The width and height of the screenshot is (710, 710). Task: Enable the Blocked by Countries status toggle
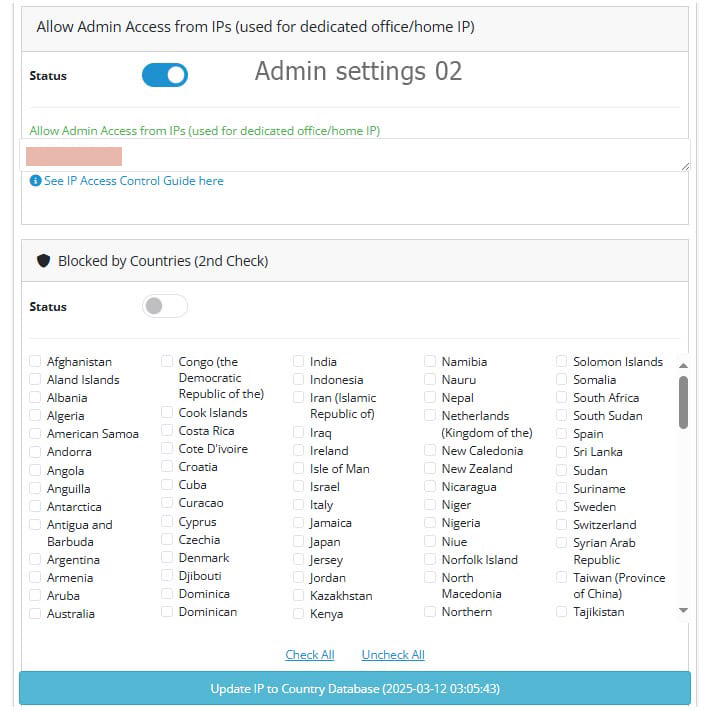[165, 306]
